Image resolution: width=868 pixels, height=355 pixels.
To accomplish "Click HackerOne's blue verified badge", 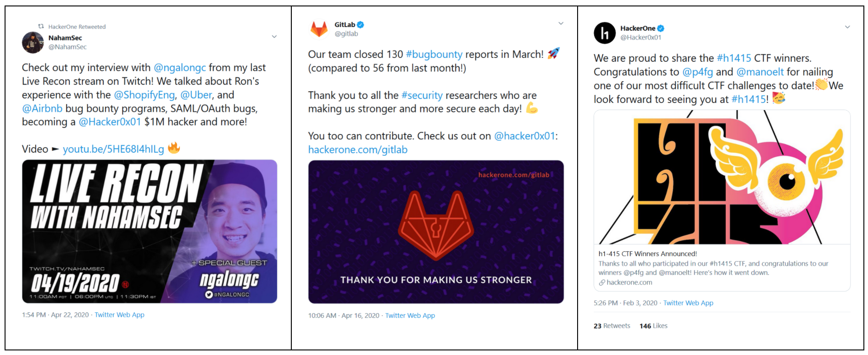I will pos(661,28).
